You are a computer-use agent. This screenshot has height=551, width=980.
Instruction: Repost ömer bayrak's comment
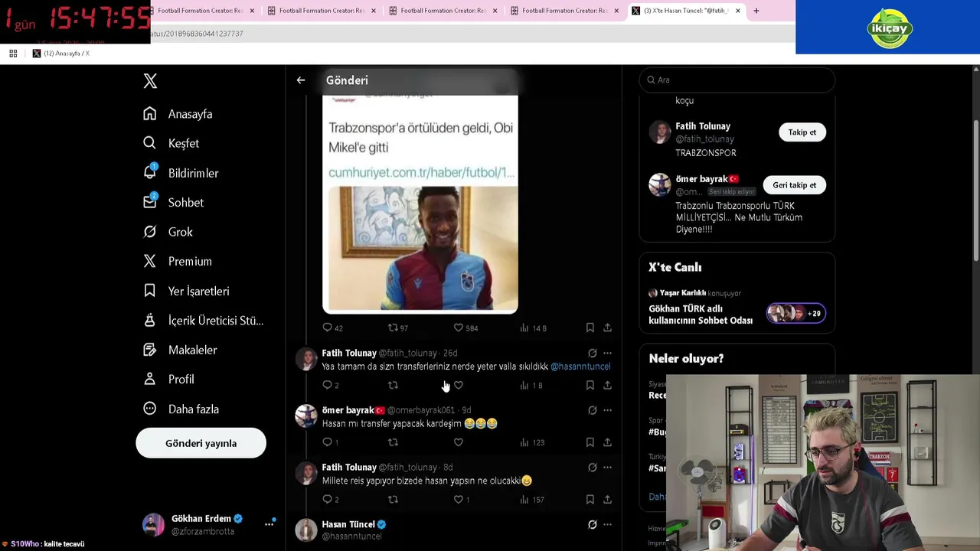(x=393, y=442)
